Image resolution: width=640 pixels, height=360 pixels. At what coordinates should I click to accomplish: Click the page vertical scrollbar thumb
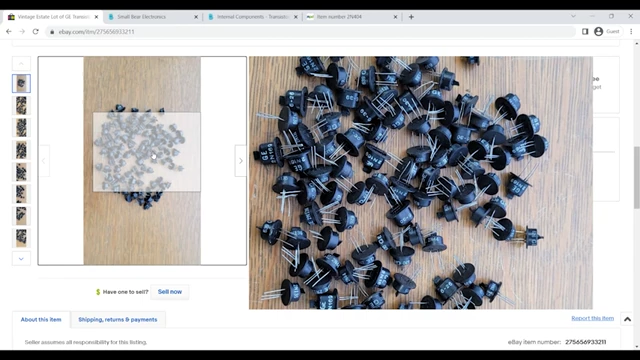point(637,178)
